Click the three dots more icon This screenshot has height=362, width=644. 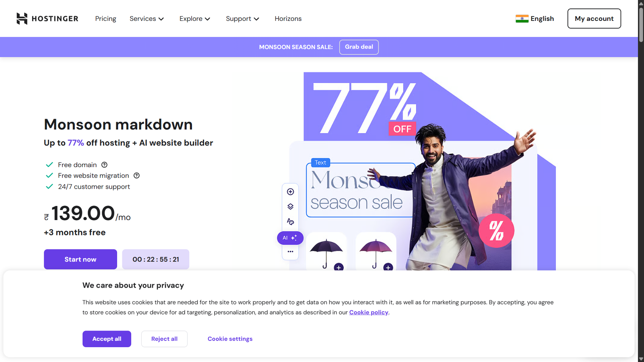291,252
